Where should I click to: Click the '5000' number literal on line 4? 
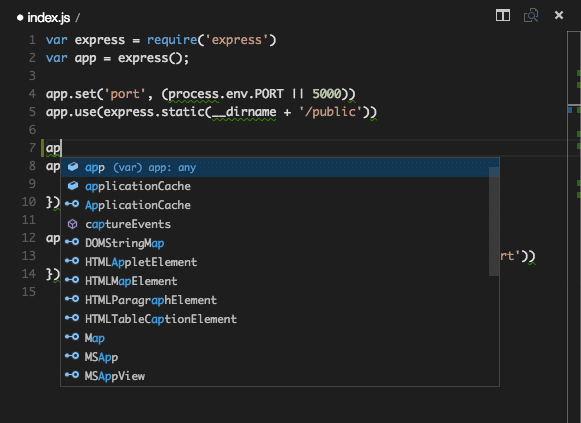pyautogui.click(x=326, y=94)
